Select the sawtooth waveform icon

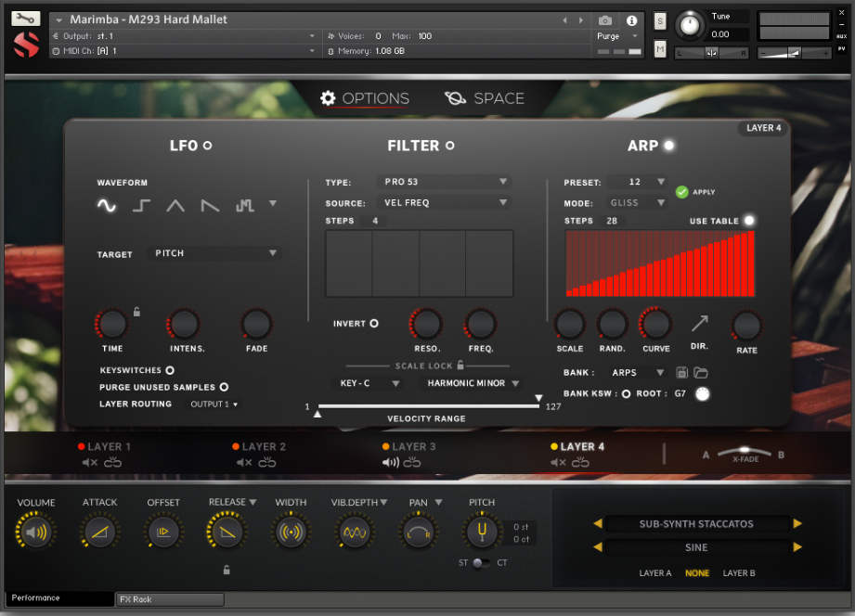[x=211, y=206]
